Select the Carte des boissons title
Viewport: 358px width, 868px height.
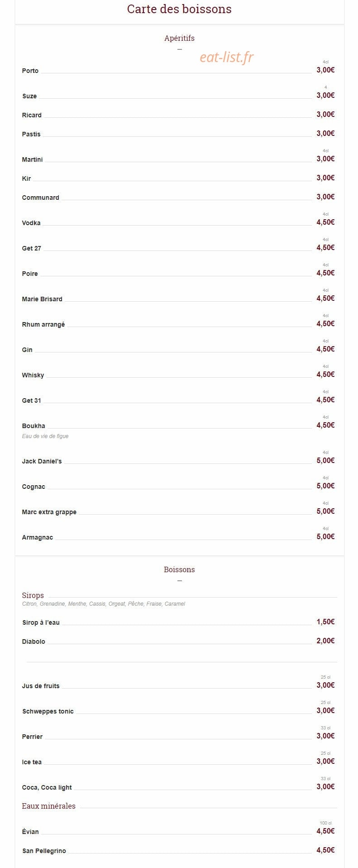[179, 9]
